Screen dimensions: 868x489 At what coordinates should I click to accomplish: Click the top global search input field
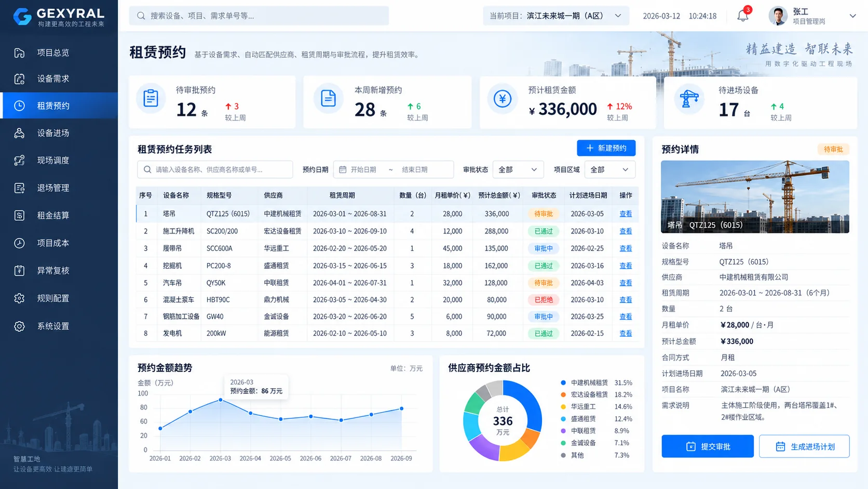pyautogui.click(x=259, y=16)
